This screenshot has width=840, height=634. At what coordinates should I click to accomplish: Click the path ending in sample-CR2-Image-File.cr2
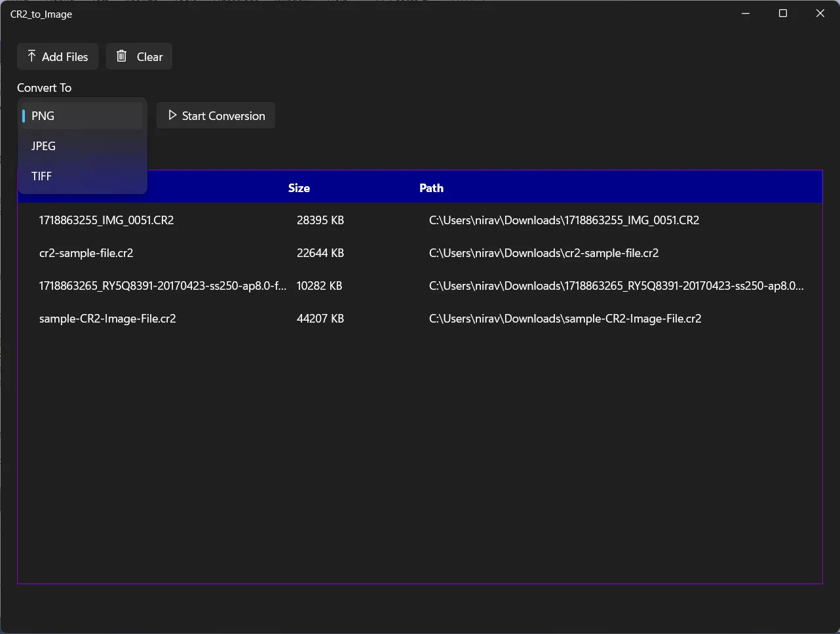pyautogui.click(x=565, y=319)
